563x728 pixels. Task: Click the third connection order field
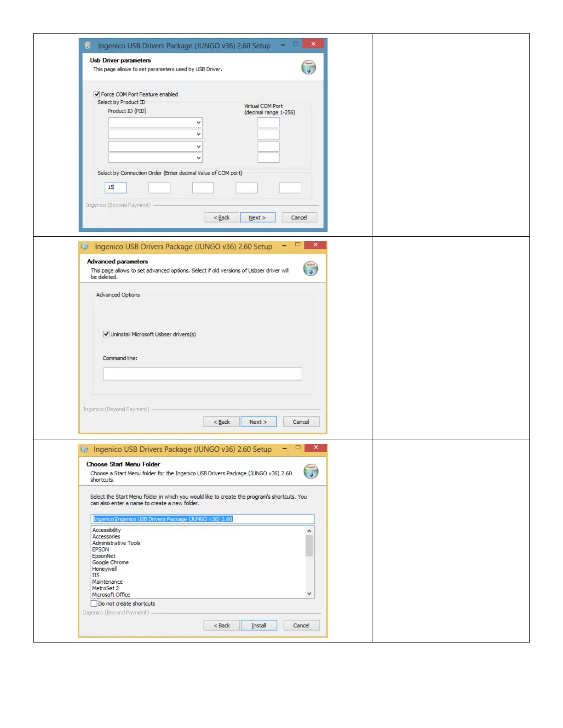pyautogui.click(x=203, y=188)
